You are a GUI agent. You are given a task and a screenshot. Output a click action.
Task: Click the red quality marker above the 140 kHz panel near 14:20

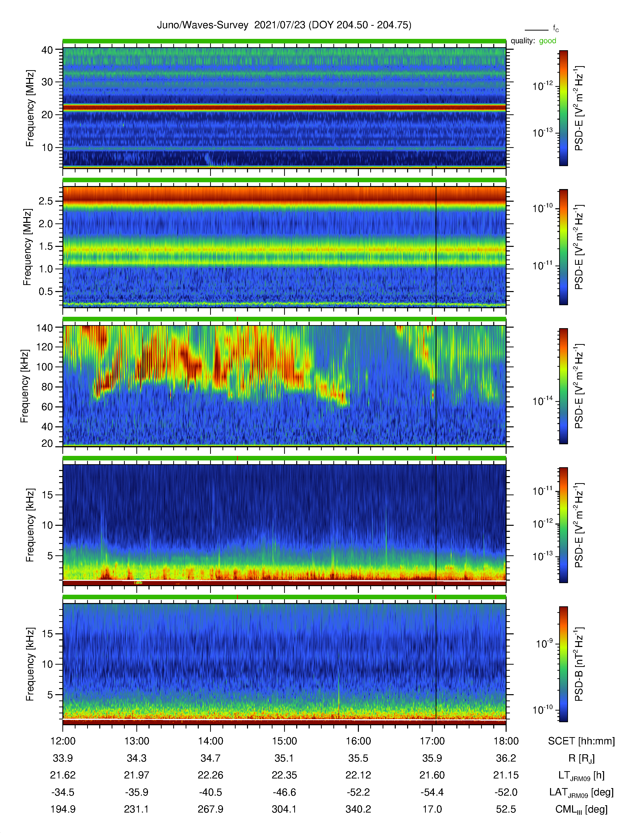point(238,319)
